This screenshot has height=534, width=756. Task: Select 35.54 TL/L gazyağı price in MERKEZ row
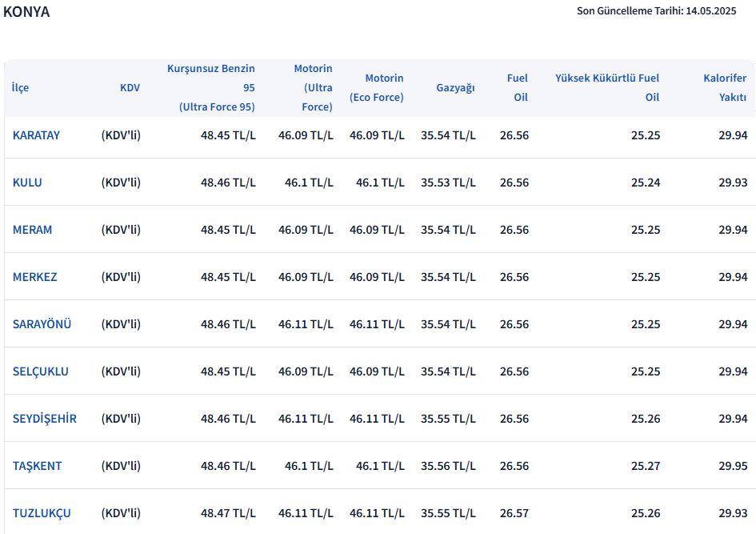click(448, 277)
